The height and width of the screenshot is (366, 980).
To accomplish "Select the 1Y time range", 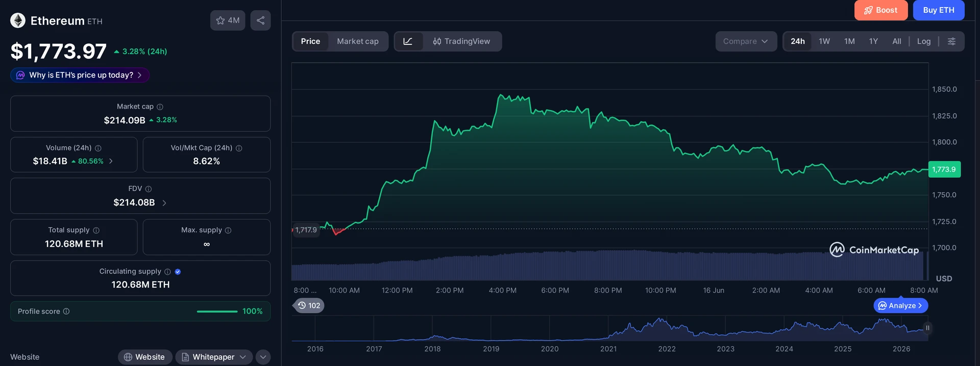I will click(873, 41).
